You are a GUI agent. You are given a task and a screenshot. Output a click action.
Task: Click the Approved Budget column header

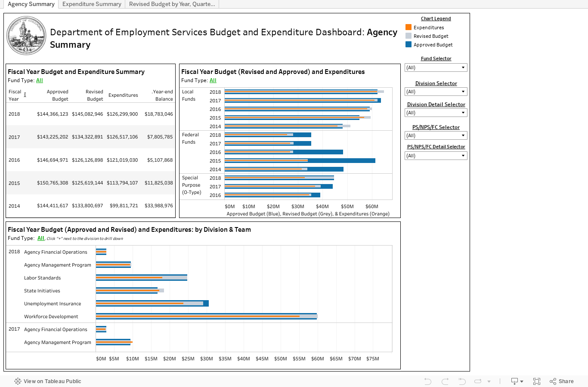pos(58,95)
